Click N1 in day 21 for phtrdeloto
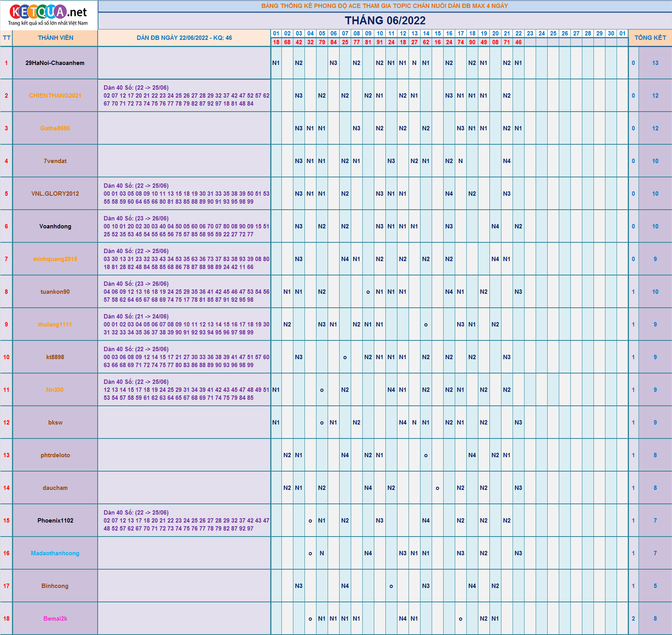The width and height of the screenshot is (672, 635). [507, 455]
